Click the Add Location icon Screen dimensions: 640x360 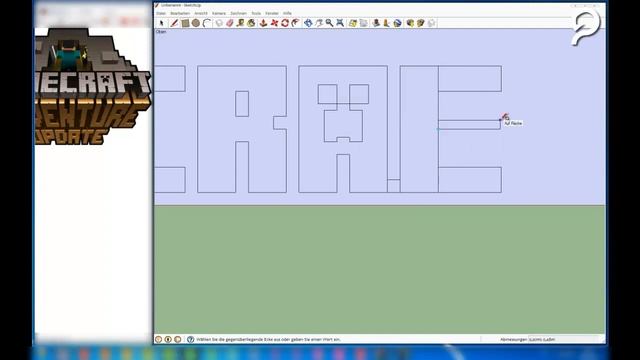tap(353, 23)
